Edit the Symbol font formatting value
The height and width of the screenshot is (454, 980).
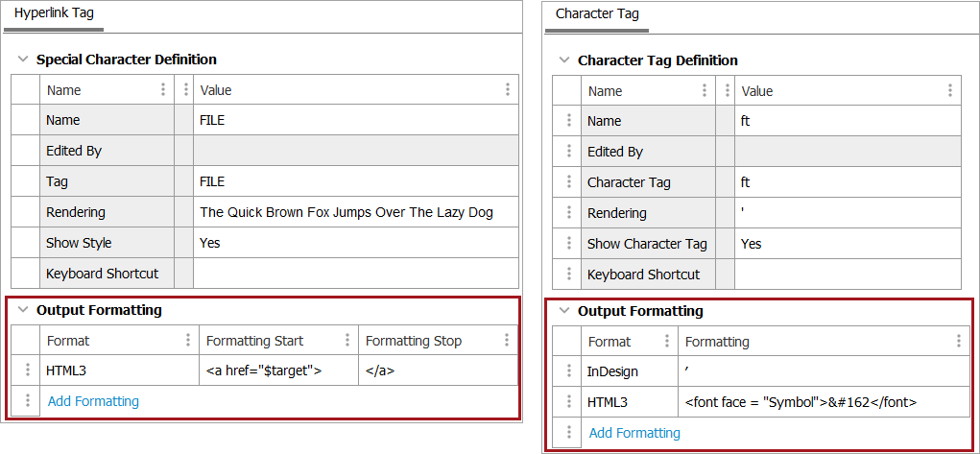pos(824,402)
